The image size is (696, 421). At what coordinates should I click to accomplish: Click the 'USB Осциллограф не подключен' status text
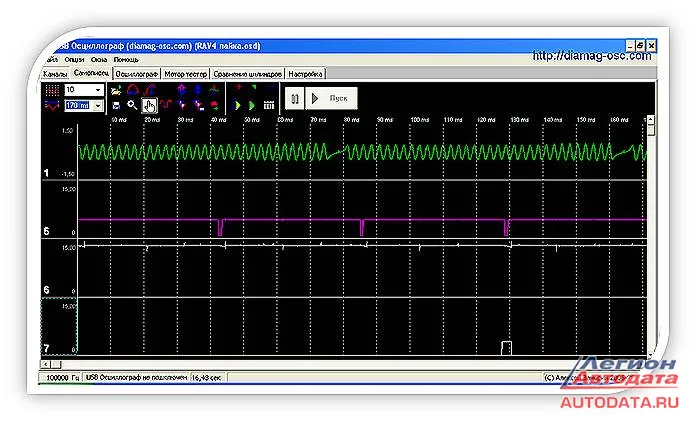click(x=136, y=377)
